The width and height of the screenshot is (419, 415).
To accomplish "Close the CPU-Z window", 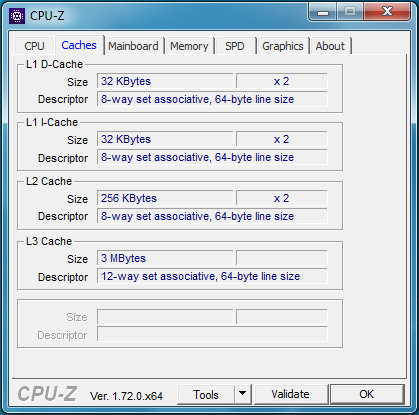I will 387,12.
